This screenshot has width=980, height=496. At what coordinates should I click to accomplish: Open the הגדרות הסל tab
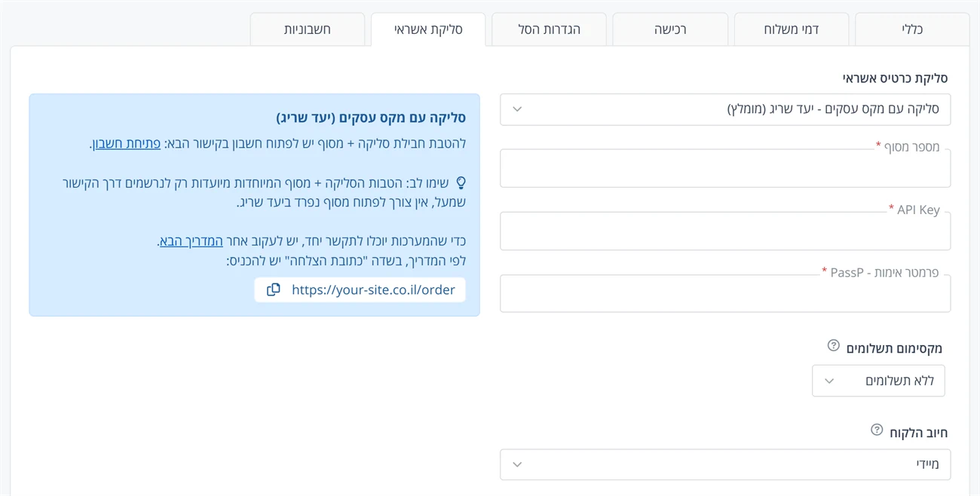pyautogui.click(x=549, y=29)
